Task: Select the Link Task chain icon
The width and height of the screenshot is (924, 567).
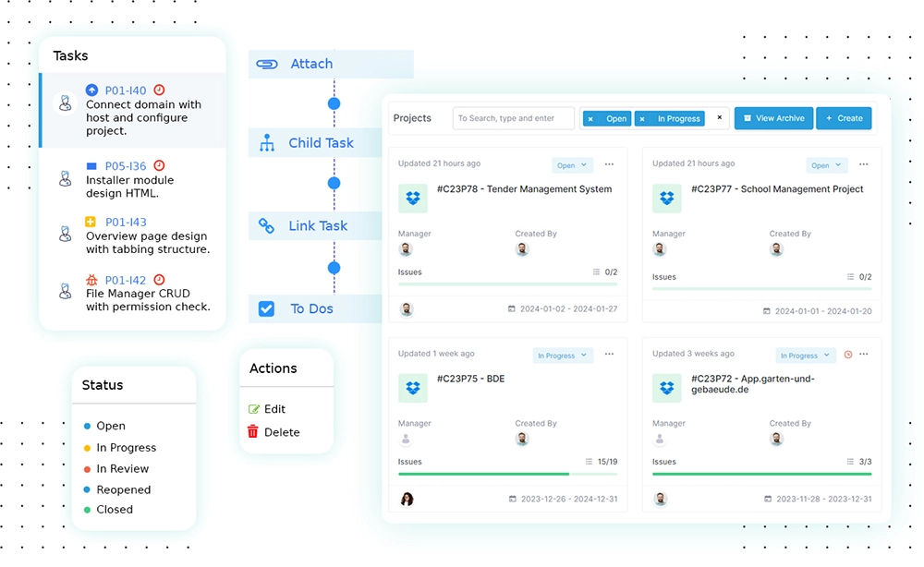Action: (x=266, y=225)
